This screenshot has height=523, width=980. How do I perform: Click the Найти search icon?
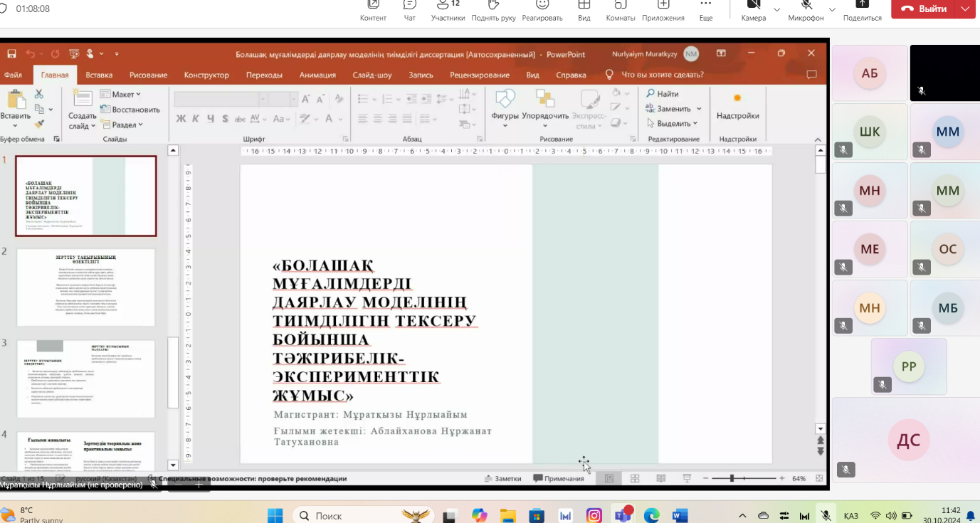pyautogui.click(x=662, y=94)
